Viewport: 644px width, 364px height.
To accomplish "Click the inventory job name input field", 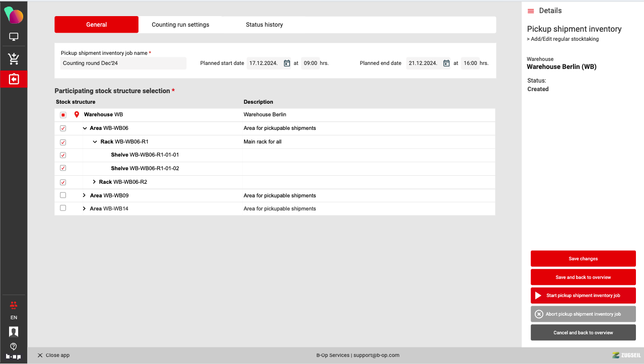I will (x=123, y=63).
